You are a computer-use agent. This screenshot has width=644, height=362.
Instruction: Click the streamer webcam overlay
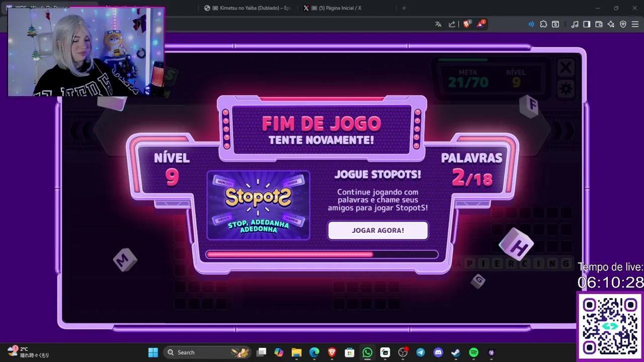(x=86, y=51)
